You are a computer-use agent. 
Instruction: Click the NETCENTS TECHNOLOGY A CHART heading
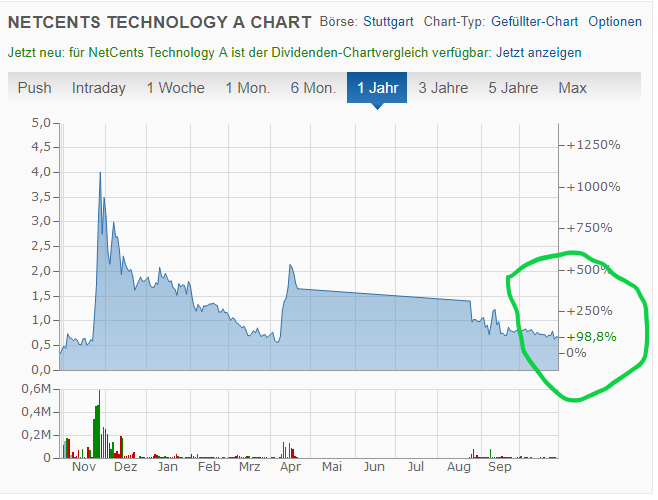(159, 22)
